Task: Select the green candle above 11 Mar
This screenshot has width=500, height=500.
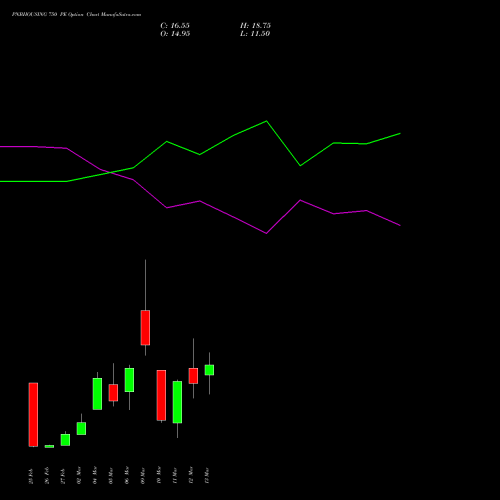Action: click(177, 402)
